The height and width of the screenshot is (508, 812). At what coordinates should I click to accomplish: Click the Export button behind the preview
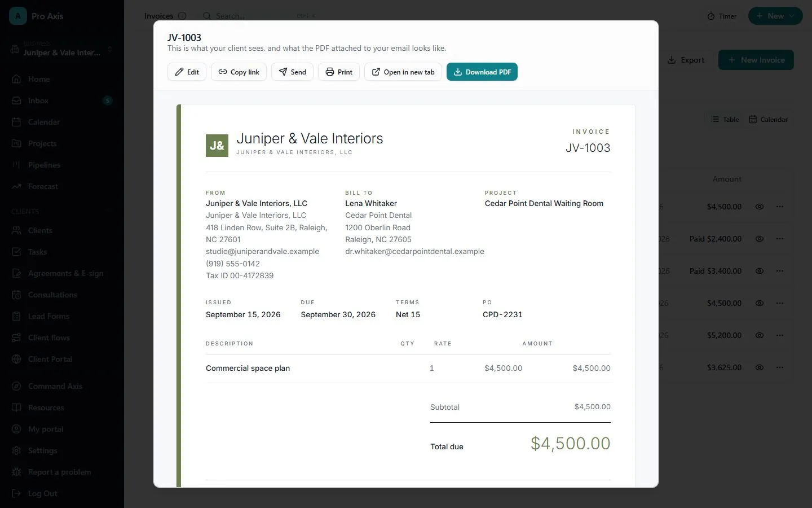tap(686, 60)
